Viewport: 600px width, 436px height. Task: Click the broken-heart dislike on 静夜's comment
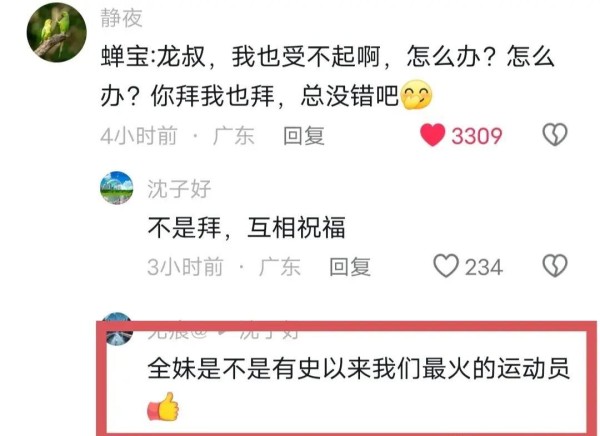tap(555, 134)
